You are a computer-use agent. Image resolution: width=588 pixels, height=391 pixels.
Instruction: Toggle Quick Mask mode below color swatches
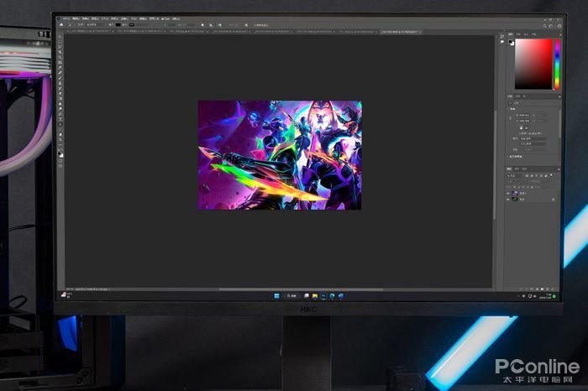click(x=60, y=161)
